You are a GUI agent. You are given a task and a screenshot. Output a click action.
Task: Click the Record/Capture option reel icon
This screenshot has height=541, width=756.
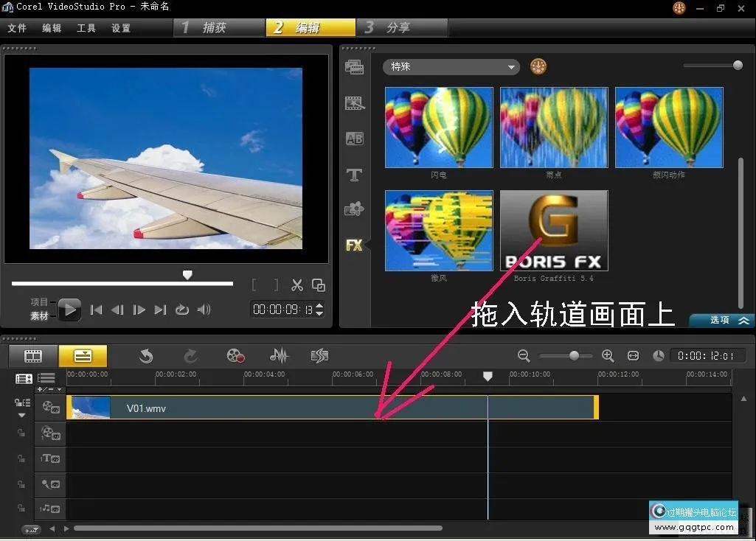(x=235, y=356)
